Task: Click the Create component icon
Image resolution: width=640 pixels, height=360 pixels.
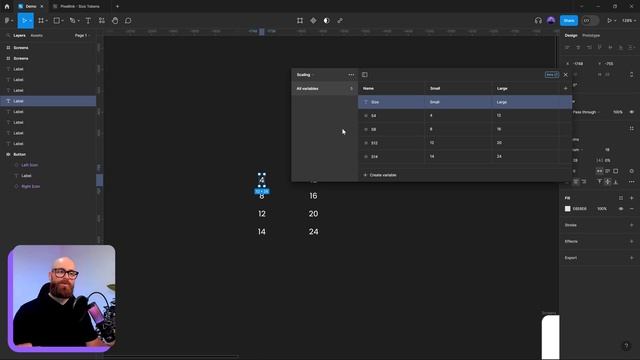Action: (x=313, y=20)
